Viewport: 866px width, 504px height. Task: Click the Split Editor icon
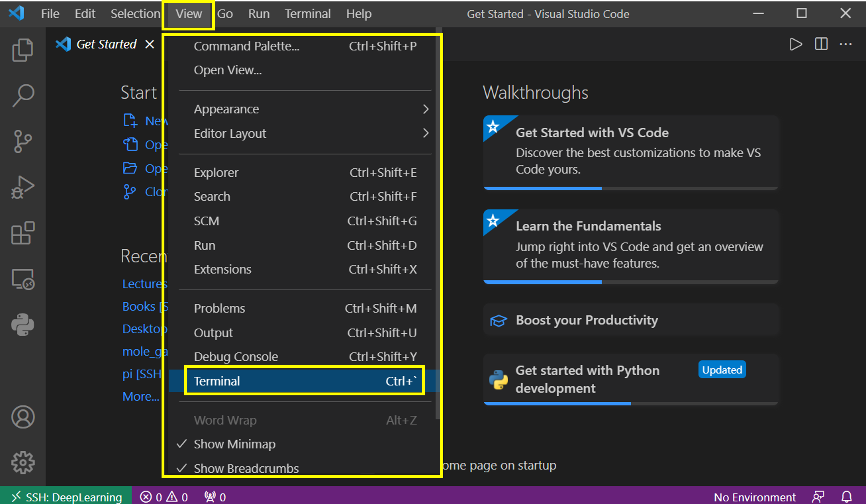pyautogui.click(x=821, y=44)
